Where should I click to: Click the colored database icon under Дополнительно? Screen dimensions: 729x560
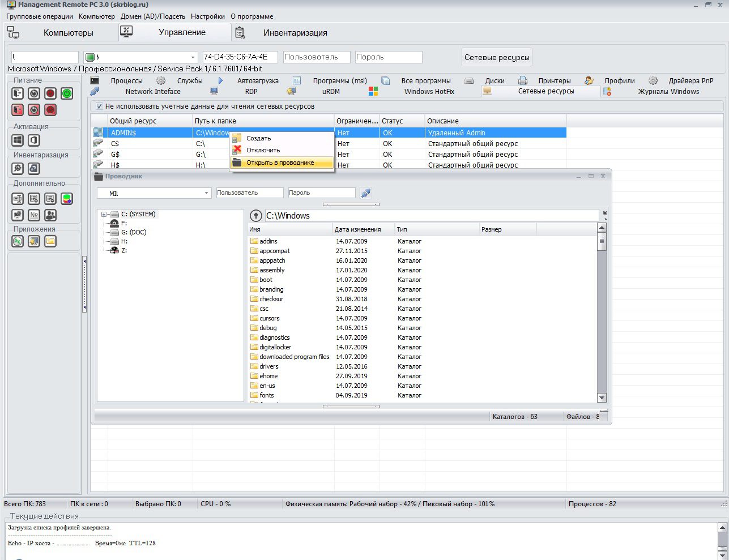pyautogui.click(x=67, y=199)
